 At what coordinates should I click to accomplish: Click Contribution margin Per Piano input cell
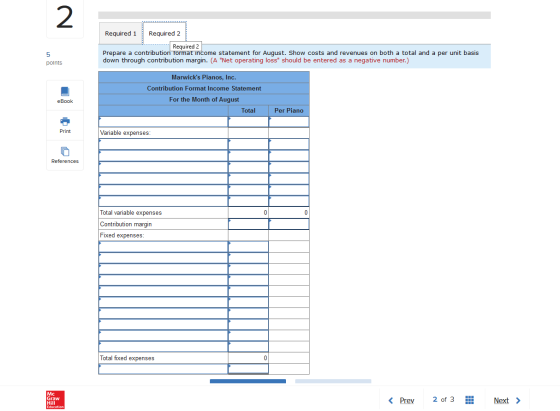click(289, 224)
